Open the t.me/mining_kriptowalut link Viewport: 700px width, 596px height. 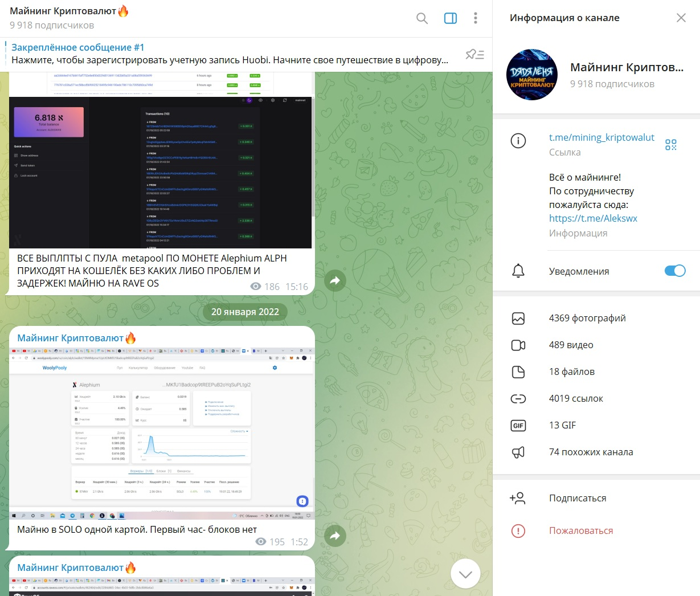pos(601,137)
